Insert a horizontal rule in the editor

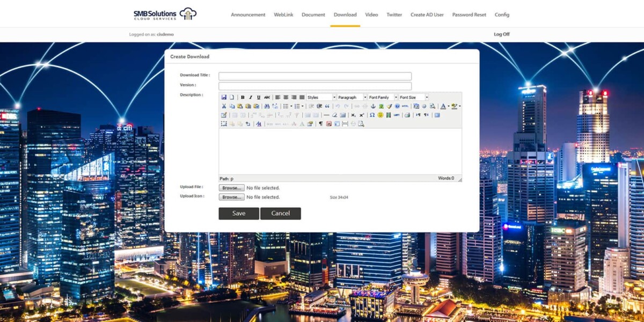point(325,115)
